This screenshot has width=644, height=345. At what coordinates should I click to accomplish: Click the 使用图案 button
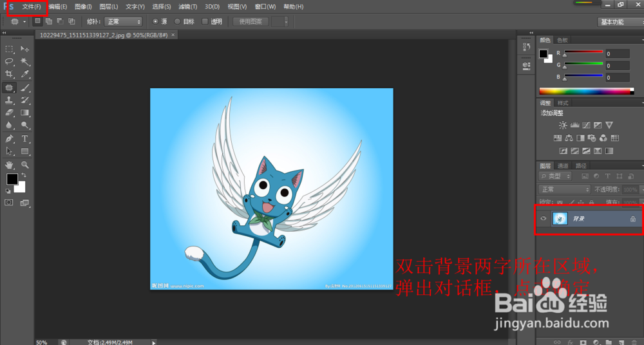click(251, 21)
